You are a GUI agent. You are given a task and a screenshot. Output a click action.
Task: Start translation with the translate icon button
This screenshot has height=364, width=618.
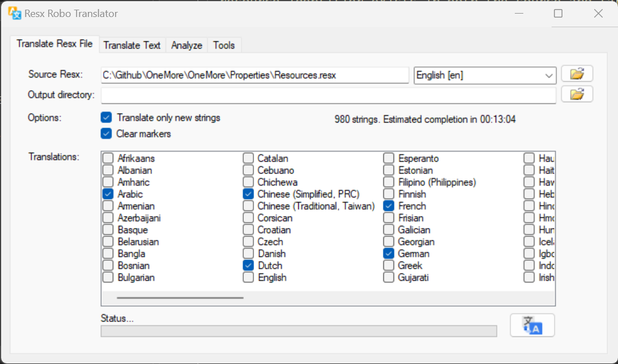(532, 325)
